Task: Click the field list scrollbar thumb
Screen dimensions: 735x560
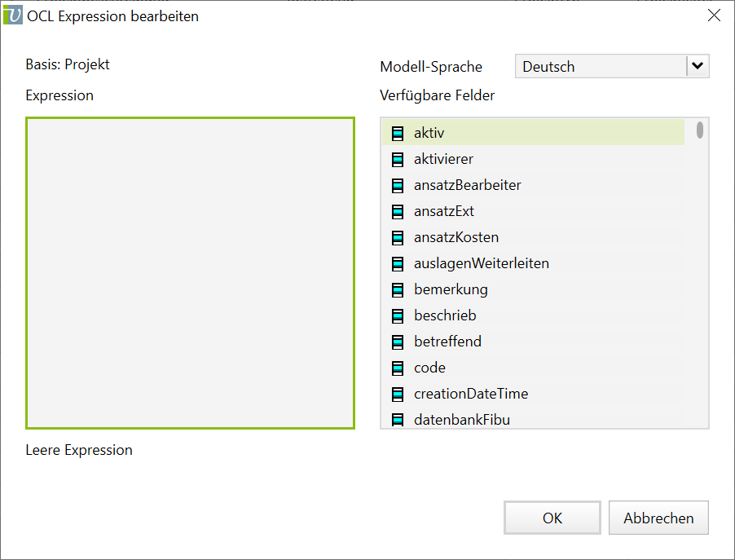Action: click(700, 130)
